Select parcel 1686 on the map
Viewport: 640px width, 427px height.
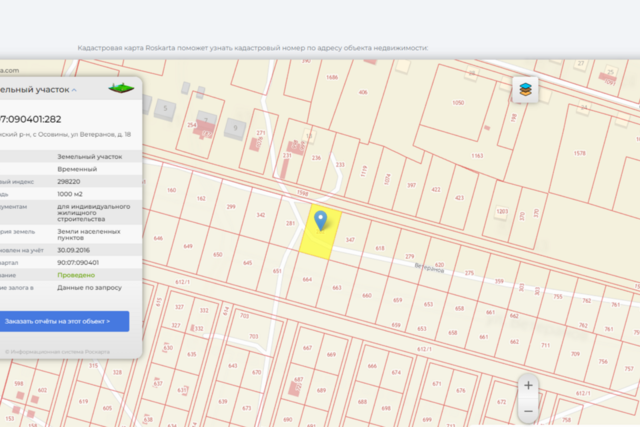332,77
